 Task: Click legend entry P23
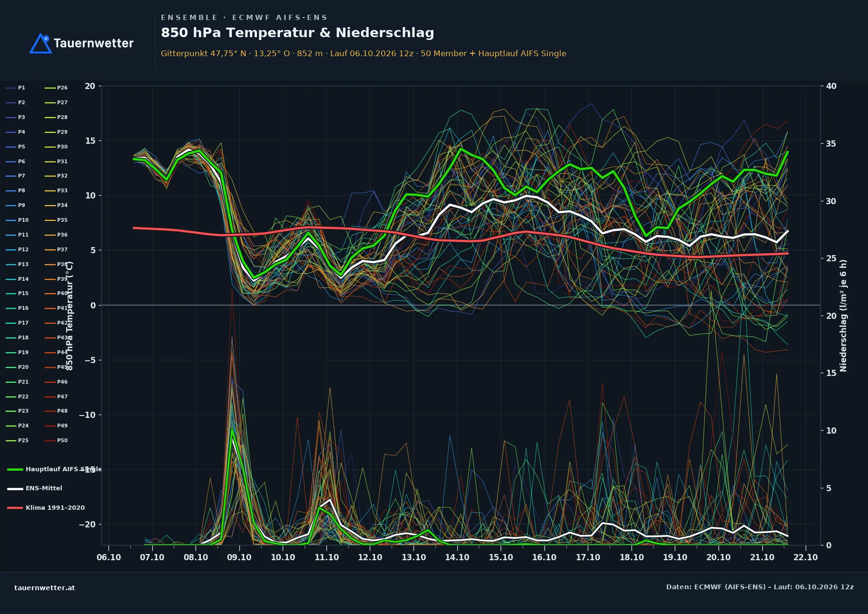pyautogui.click(x=17, y=411)
